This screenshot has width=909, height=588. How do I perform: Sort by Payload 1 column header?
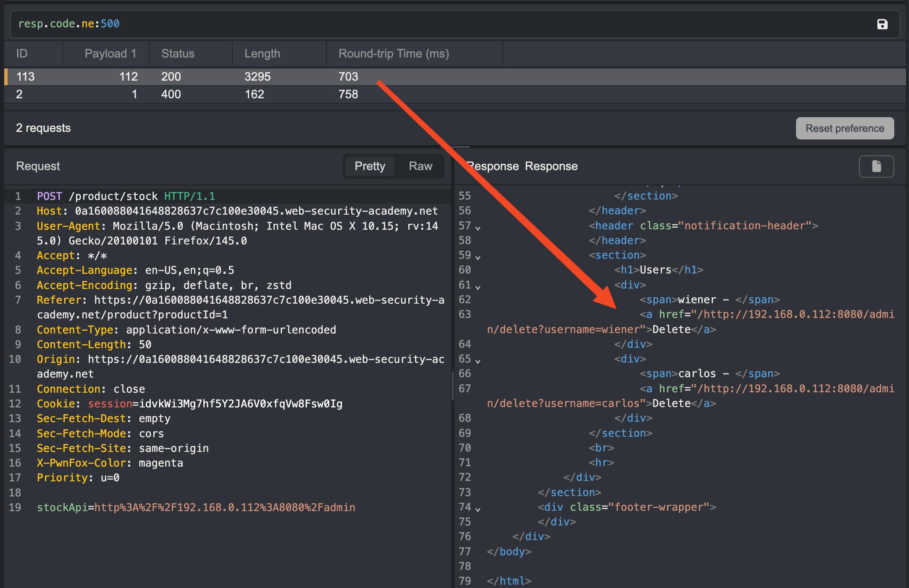tap(110, 54)
